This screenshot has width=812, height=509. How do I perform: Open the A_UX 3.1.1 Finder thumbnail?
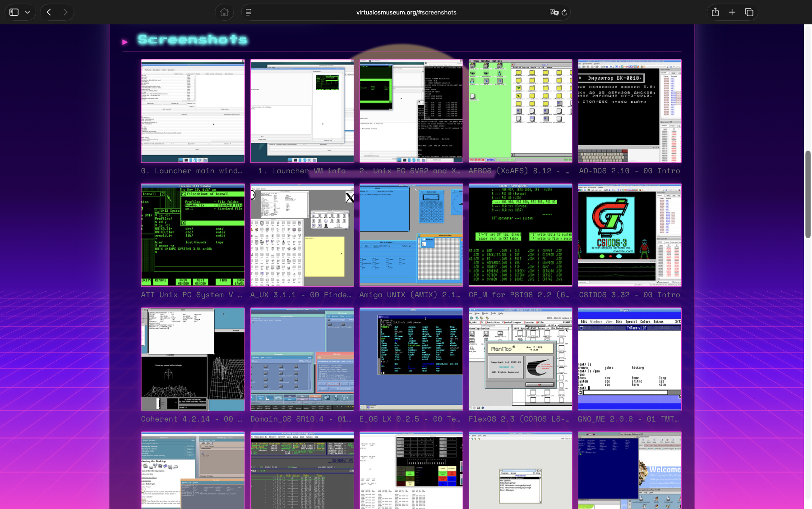coord(302,235)
